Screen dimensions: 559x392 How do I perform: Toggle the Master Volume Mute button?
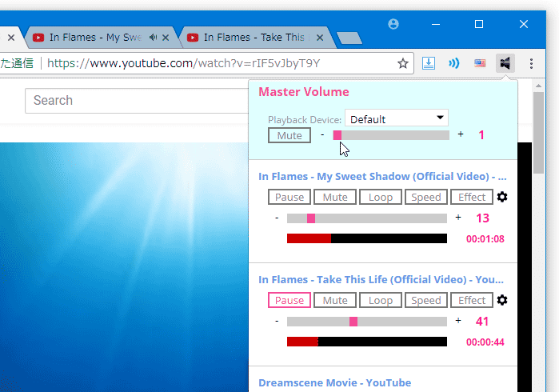click(289, 135)
